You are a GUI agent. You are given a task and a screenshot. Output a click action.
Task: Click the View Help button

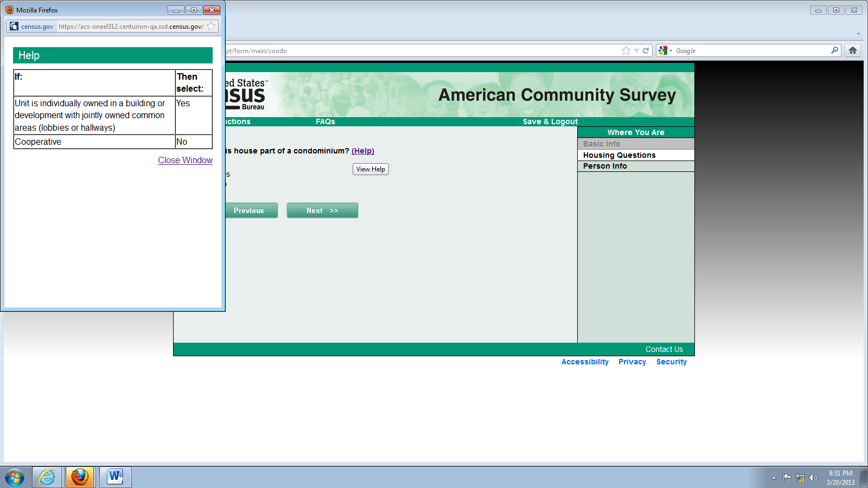371,169
